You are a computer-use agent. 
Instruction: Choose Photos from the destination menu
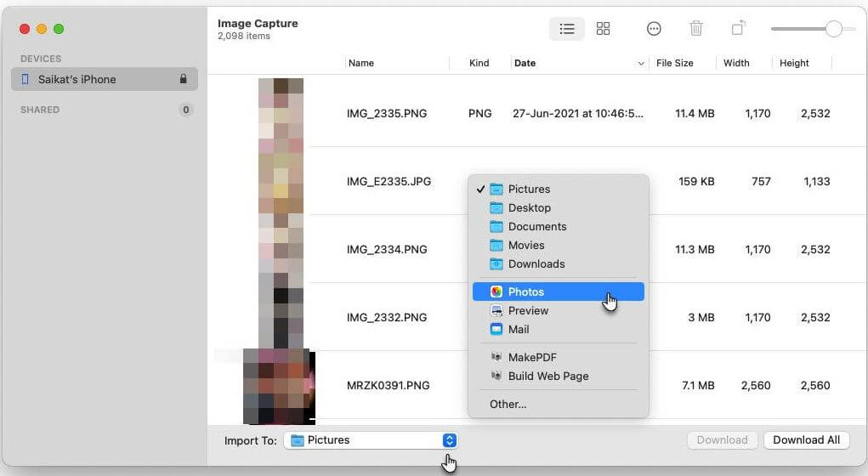(558, 292)
